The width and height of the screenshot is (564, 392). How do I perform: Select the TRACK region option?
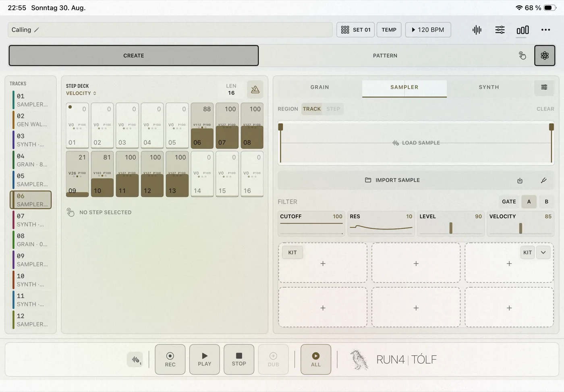pyautogui.click(x=312, y=109)
